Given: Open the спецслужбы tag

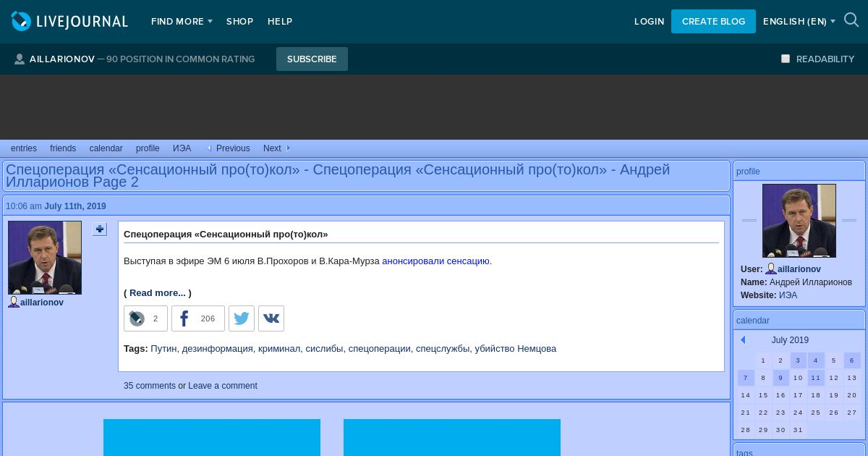Looking at the screenshot, I should coord(443,349).
